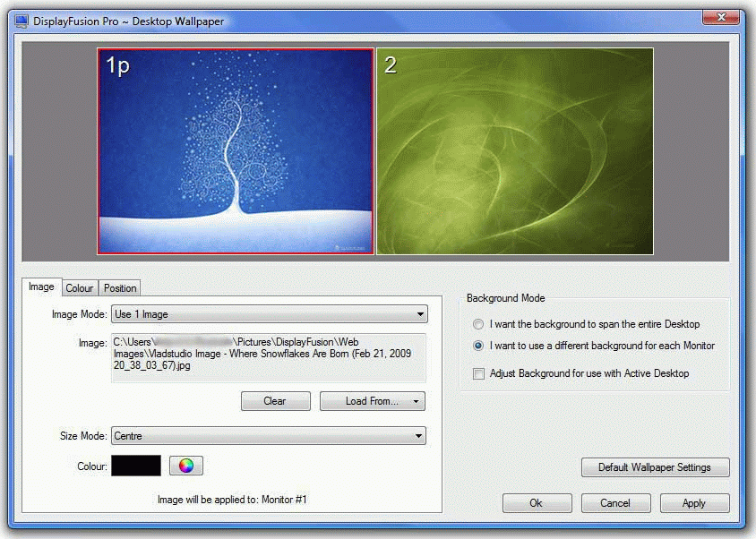Image resolution: width=756 pixels, height=539 pixels.
Task: Close the Desktop Wallpaper window
Action: (x=721, y=17)
